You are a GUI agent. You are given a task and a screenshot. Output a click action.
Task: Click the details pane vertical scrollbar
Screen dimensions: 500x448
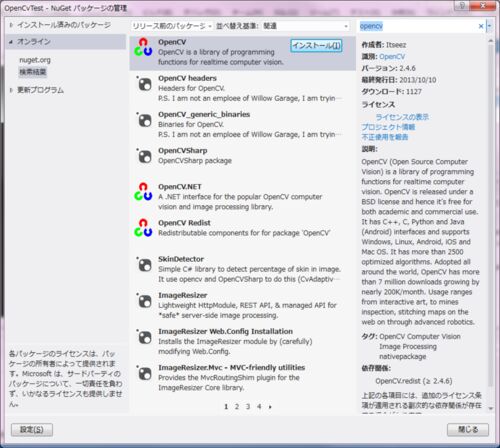(490, 215)
